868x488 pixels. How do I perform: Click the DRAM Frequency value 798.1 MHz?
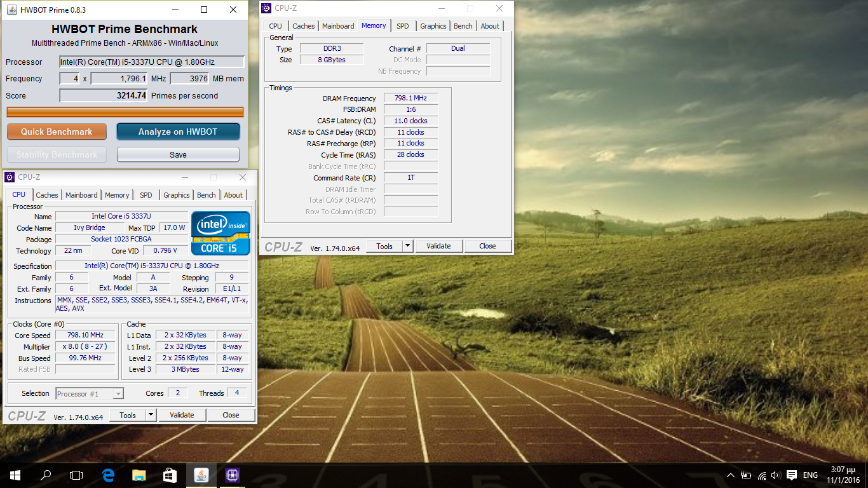pos(410,98)
